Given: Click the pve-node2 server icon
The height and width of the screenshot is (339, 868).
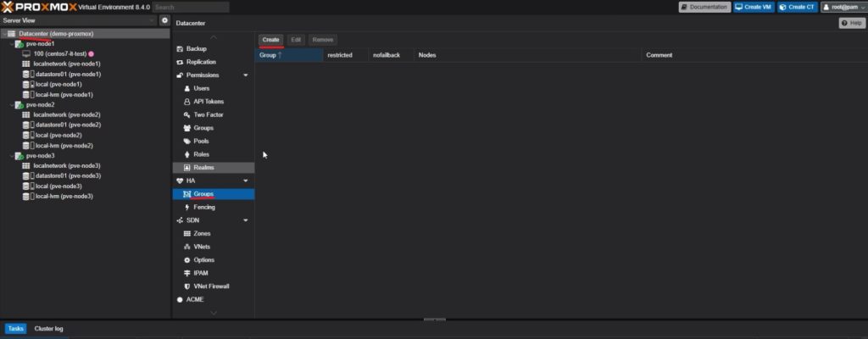Looking at the screenshot, I should (19, 105).
